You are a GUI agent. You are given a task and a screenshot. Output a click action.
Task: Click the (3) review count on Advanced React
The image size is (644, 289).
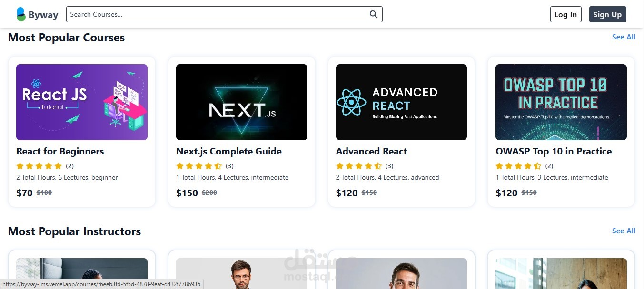[389, 166]
